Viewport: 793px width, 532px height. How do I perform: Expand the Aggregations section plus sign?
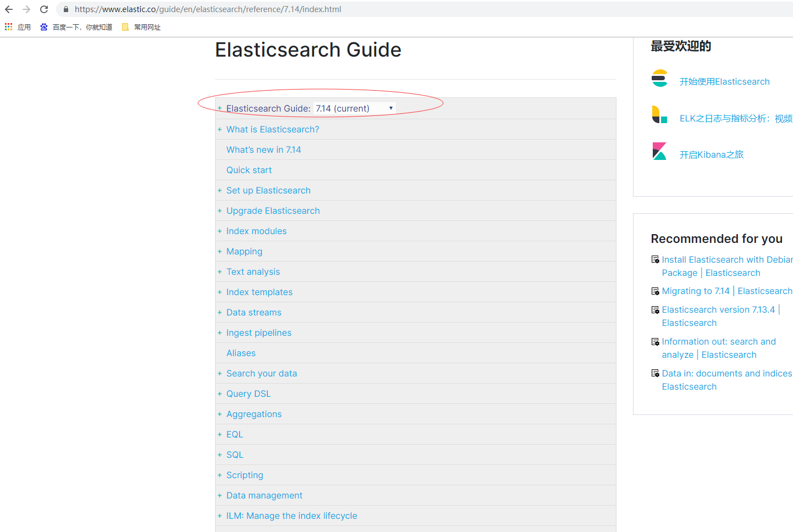tap(219, 414)
